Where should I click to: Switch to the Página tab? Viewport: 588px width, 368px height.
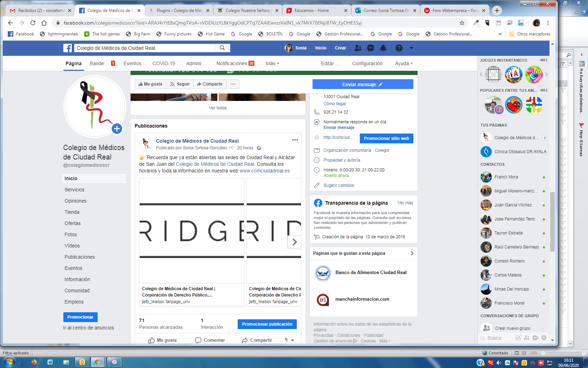73,63
